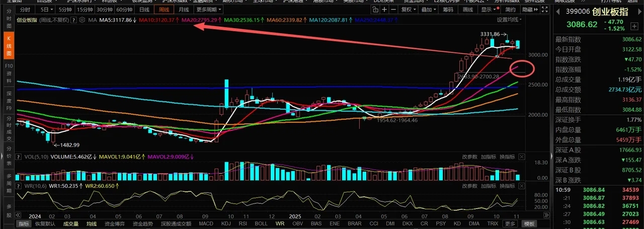Switch to 30分钟 period

[104, 10]
